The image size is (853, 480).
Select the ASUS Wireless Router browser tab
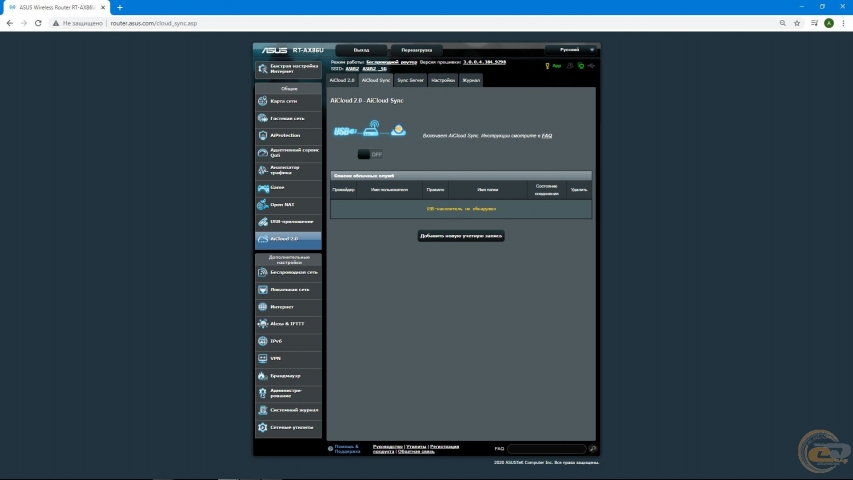coord(56,8)
